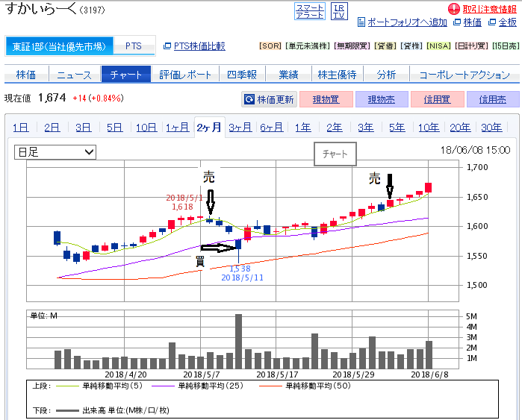This screenshot has width=522, height=420.
Task: Open the 取引注意情報 link
Action: [x=489, y=9]
